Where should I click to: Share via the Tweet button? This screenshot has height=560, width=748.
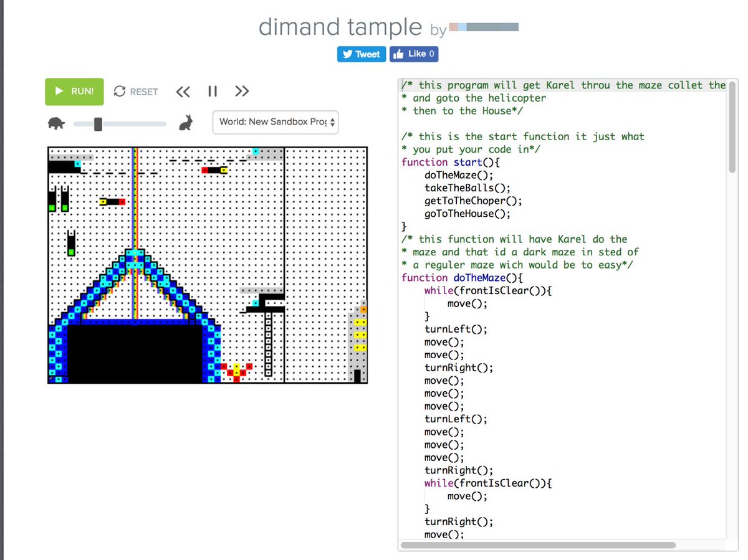(x=362, y=54)
